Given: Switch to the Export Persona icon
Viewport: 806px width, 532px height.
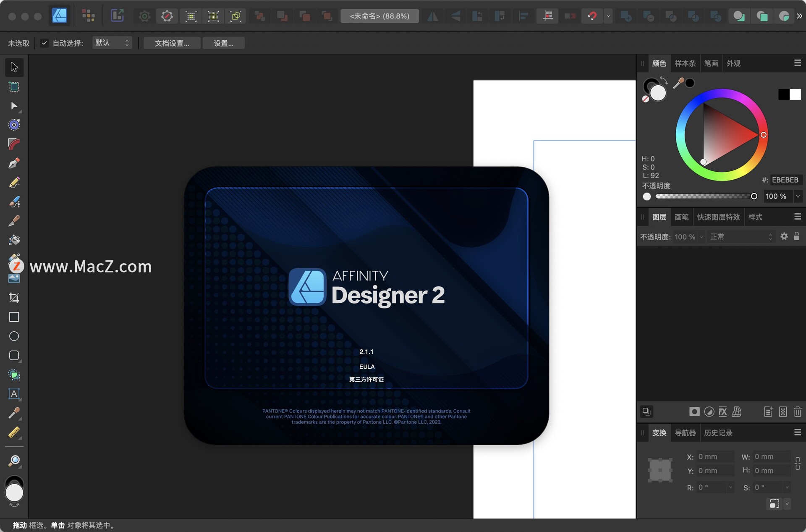Looking at the screenshot, I should [117, 16].
